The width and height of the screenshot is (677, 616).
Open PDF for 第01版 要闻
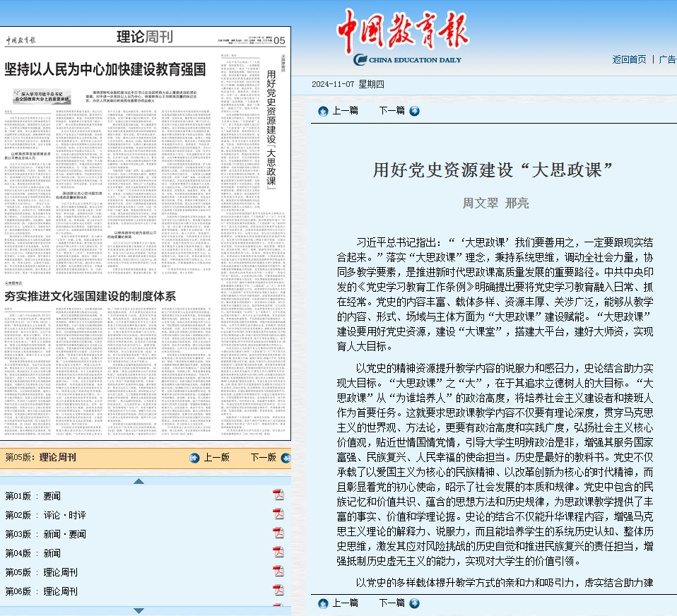pyautogui.click(x=278, y=495)
